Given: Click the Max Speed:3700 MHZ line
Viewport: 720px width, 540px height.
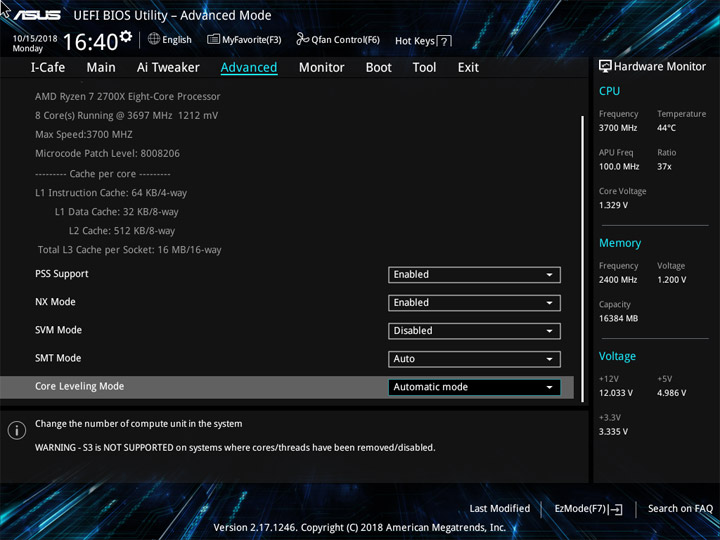Looking at the screenshot, I should (x=84, y=135).
